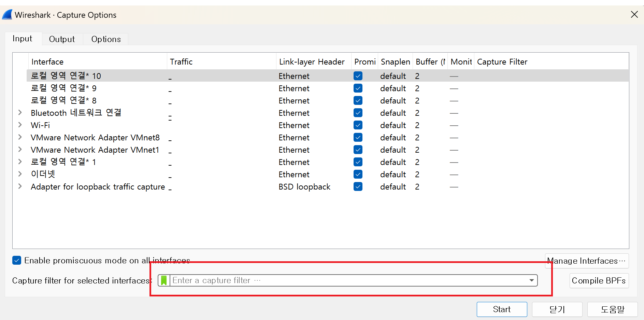Click the default snaplen value for 이더넷
644x320 pixels.
393,175
